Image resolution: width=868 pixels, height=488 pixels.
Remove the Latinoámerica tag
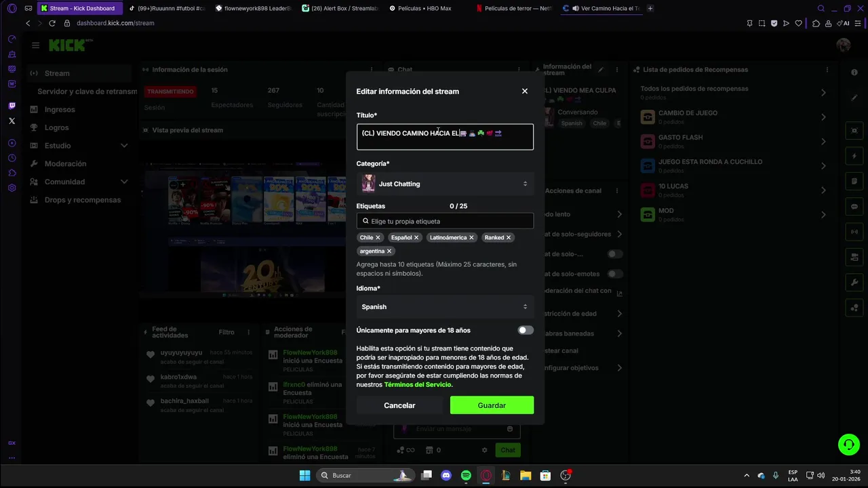click(x=471, y=238)
